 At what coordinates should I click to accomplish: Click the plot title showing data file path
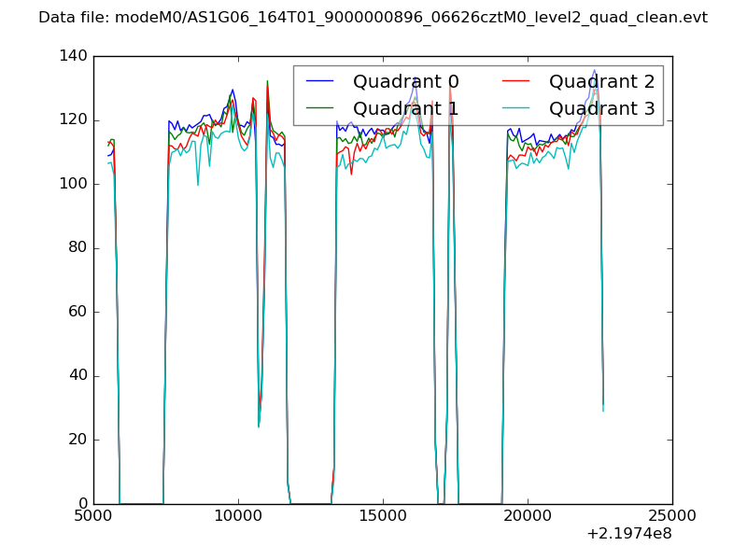(373, 18)
